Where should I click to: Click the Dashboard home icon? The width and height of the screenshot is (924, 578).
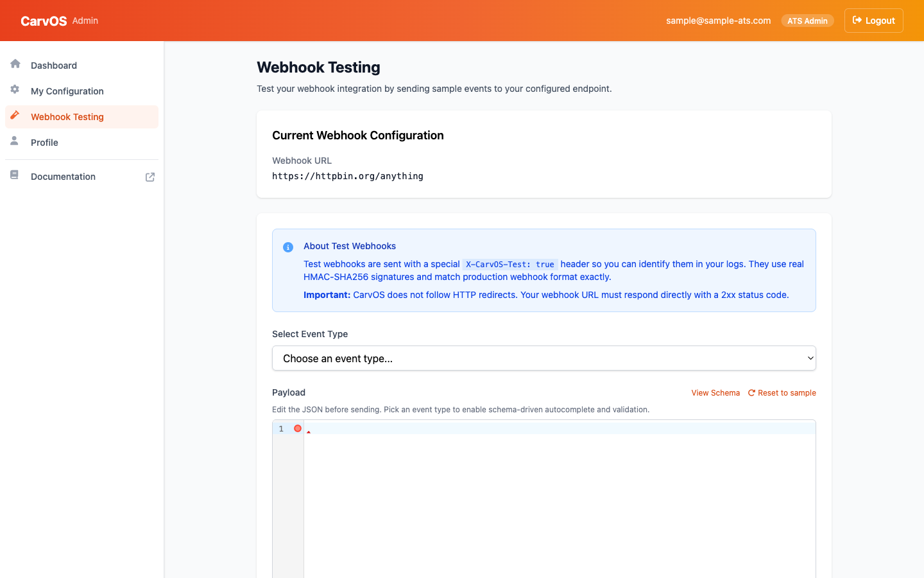coord(15,64)
